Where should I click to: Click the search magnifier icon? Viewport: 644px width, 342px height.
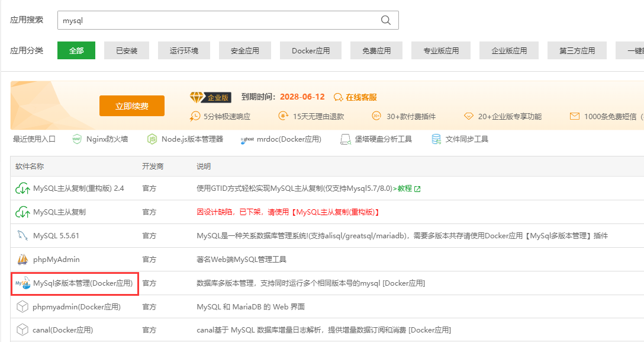pyautogui.click(x=386, y=20)
